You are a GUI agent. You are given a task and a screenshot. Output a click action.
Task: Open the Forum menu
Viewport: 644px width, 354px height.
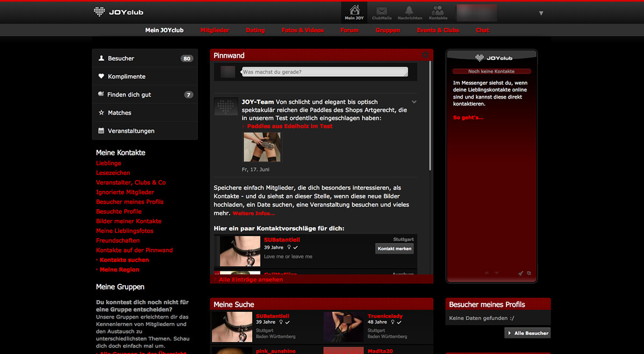[349, 30]
